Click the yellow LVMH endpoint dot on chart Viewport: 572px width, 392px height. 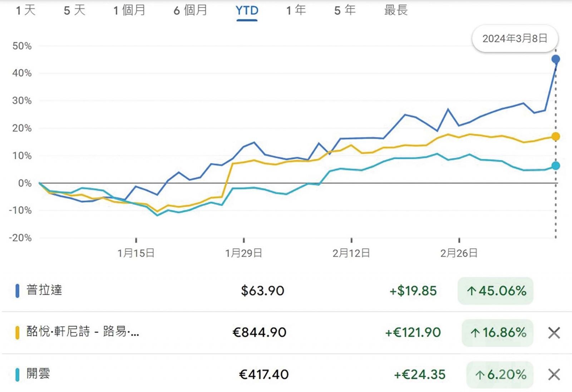point(556,137)
